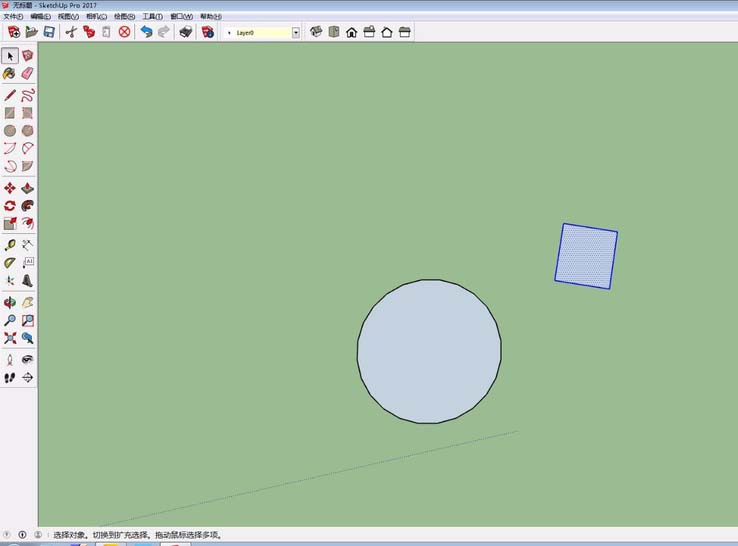Screen dimensions: 738x546
Task: Select the Push/Pull tool
Action: tap(27, 188)
